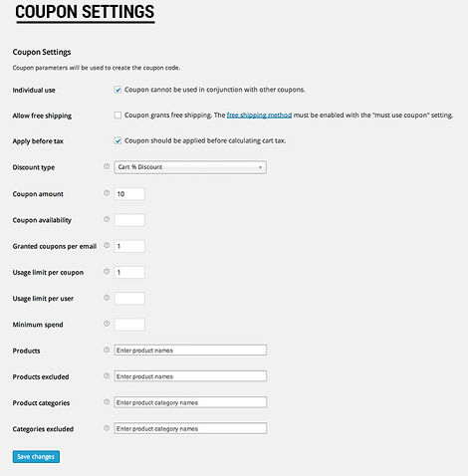The image size is (468, 476).
Task: Open the Discount type dropdown
Action: point(190,167)
